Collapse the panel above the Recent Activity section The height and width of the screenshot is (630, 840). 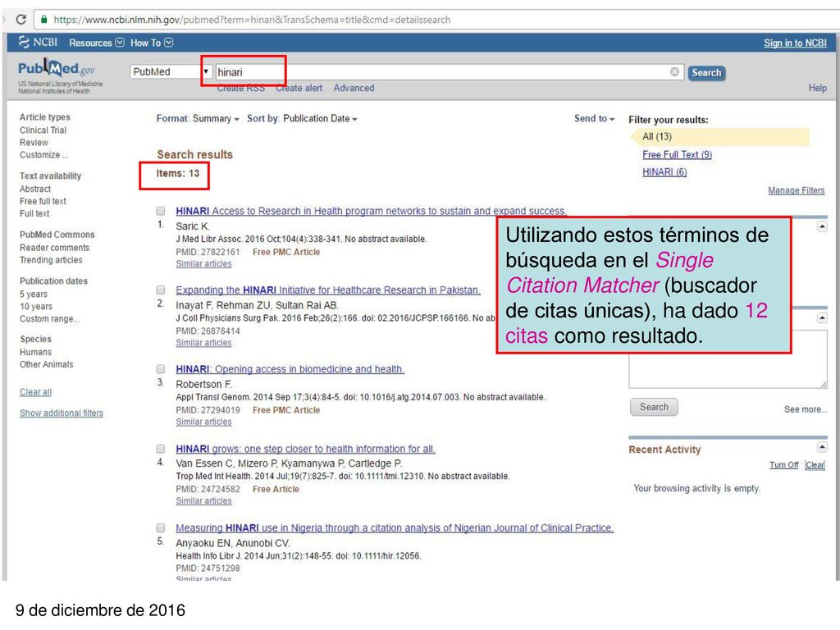coord(822,318)
